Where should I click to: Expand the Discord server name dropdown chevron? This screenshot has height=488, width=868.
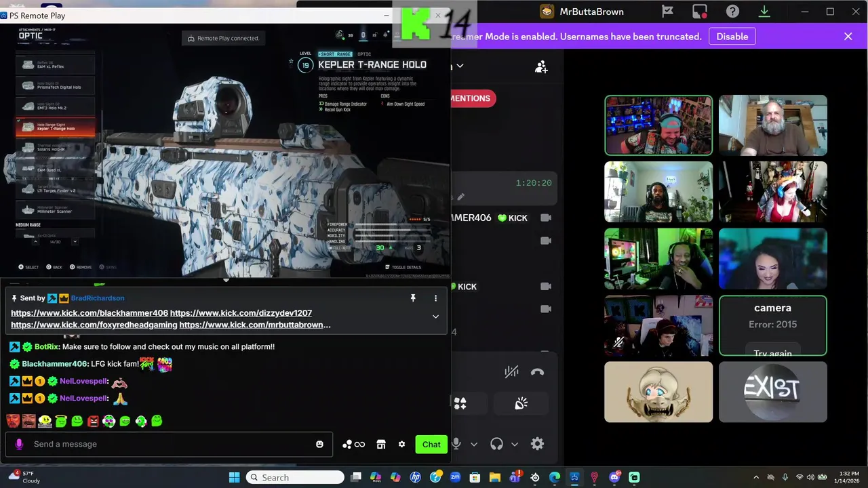coord(460,66)
